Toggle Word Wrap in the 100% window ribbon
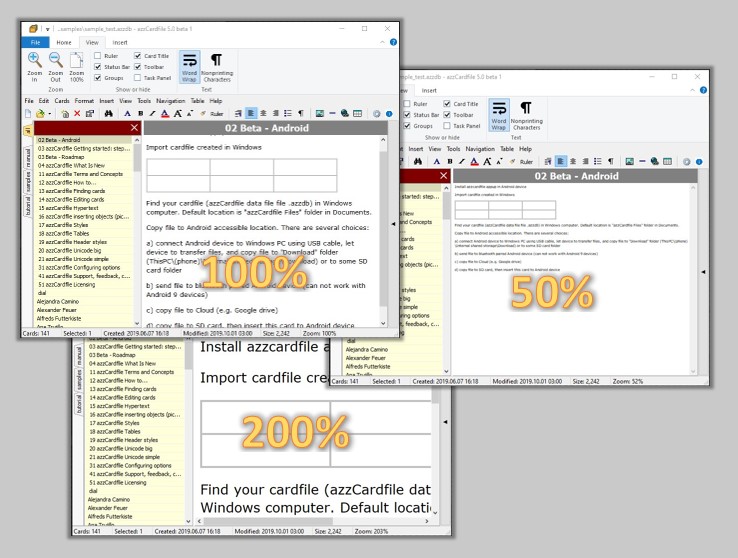738x558 pixels. [x=189, y=67]
